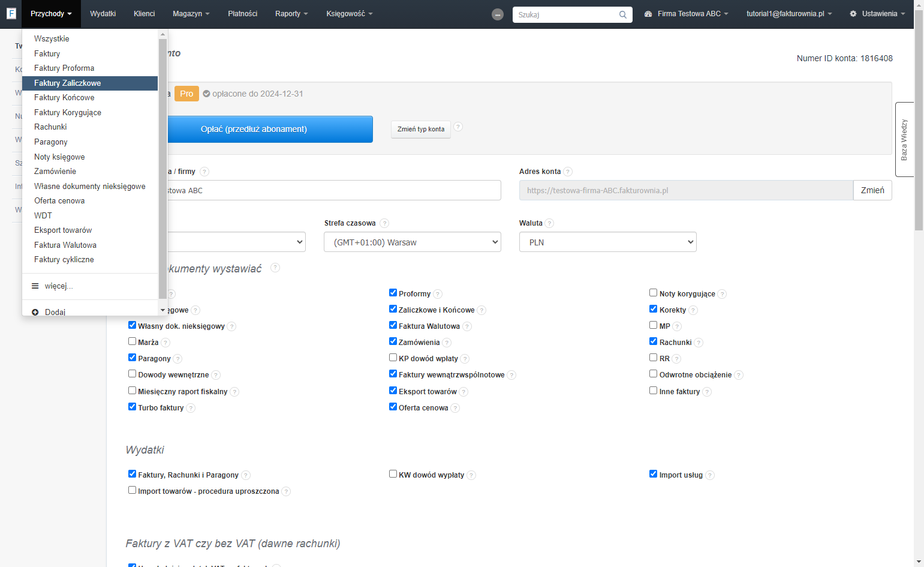
Task: Click the page vertical scrollbar thumb
Action: (919, 120)
